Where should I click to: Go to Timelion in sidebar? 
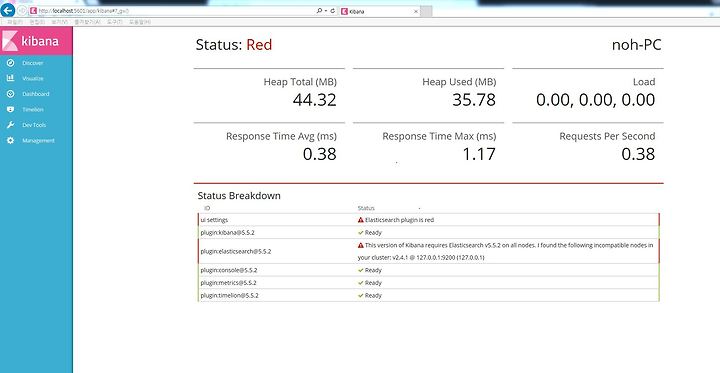(x=33, y=110)
